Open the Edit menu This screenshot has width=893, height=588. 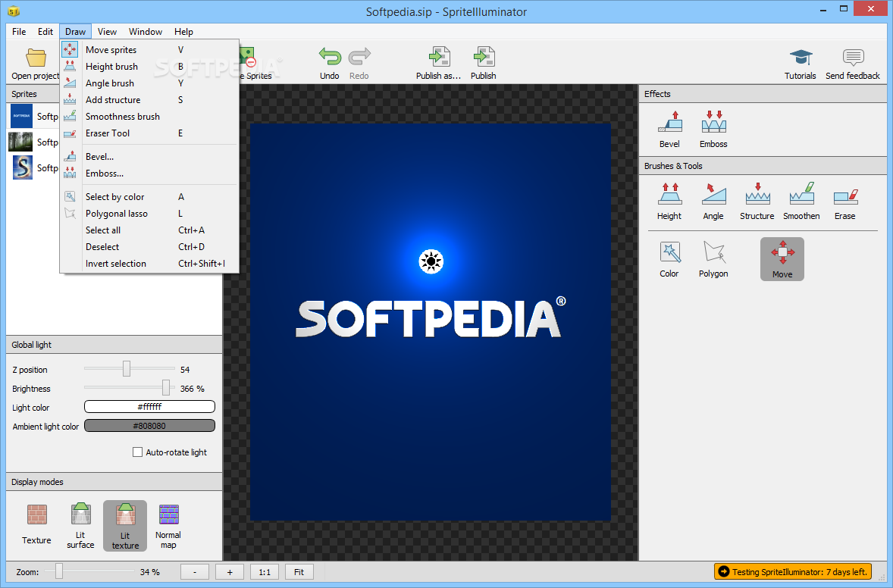[x=45, y=31]
